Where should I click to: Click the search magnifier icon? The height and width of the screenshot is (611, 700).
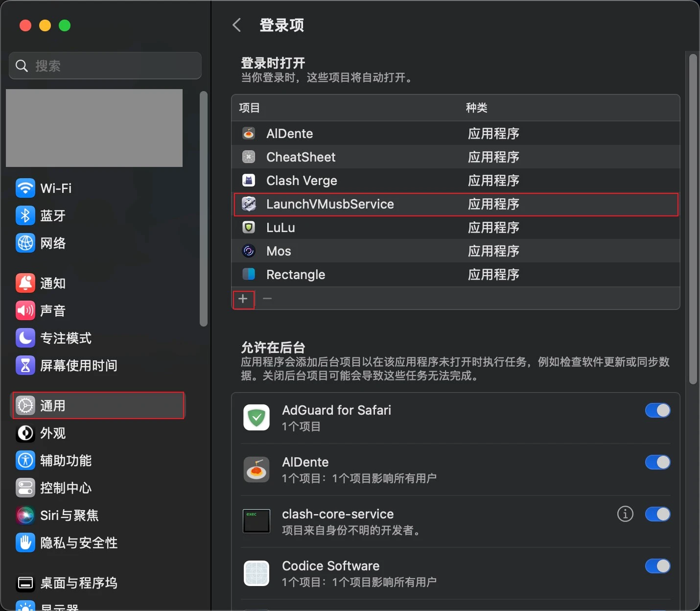coord(22,66)
